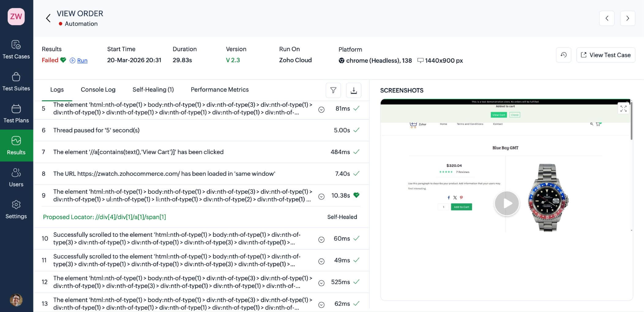Click the SCREENSHOTS panel heading
The width and height of the screenshot is (644, 312).
(402, 91)
